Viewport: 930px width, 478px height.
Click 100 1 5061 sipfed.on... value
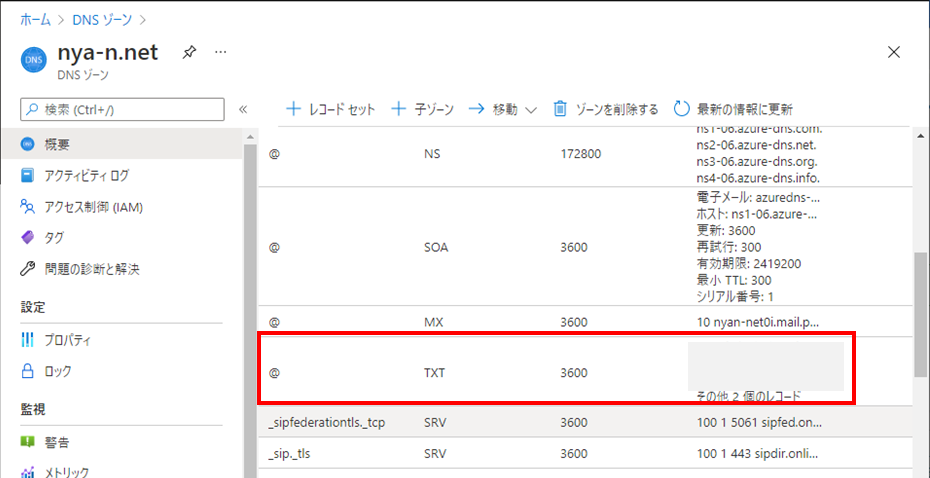coord(758,423)
